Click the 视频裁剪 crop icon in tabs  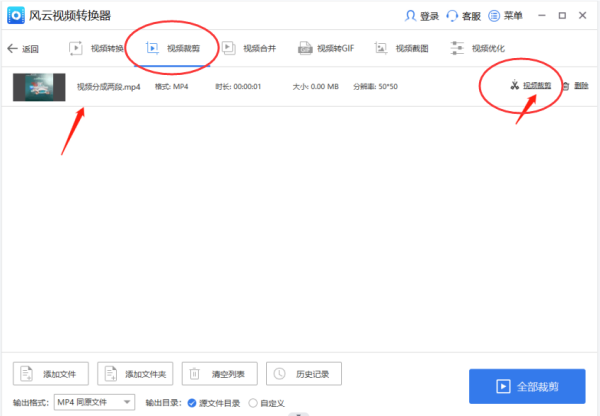point(152,49)
